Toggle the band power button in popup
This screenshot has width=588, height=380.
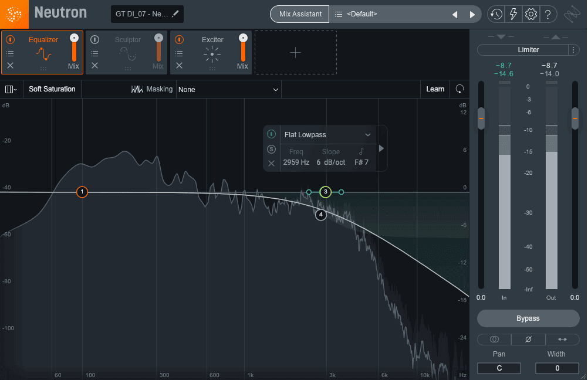tap(272, 134)
